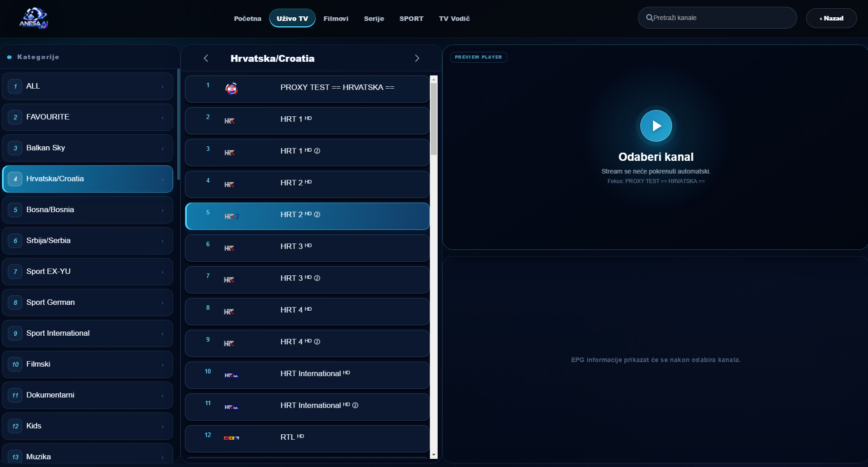Click the HRT logo in channel row 7
868x467 pixels.
(x=229, y=280)
